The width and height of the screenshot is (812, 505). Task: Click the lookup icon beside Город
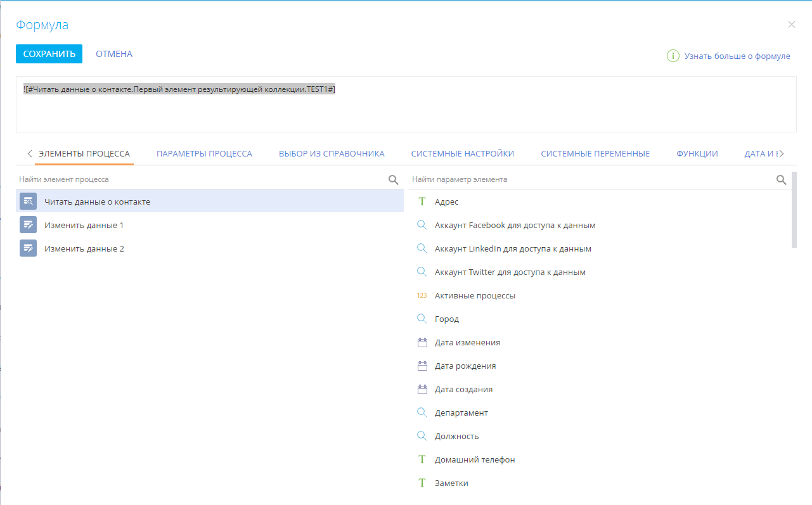422,319
